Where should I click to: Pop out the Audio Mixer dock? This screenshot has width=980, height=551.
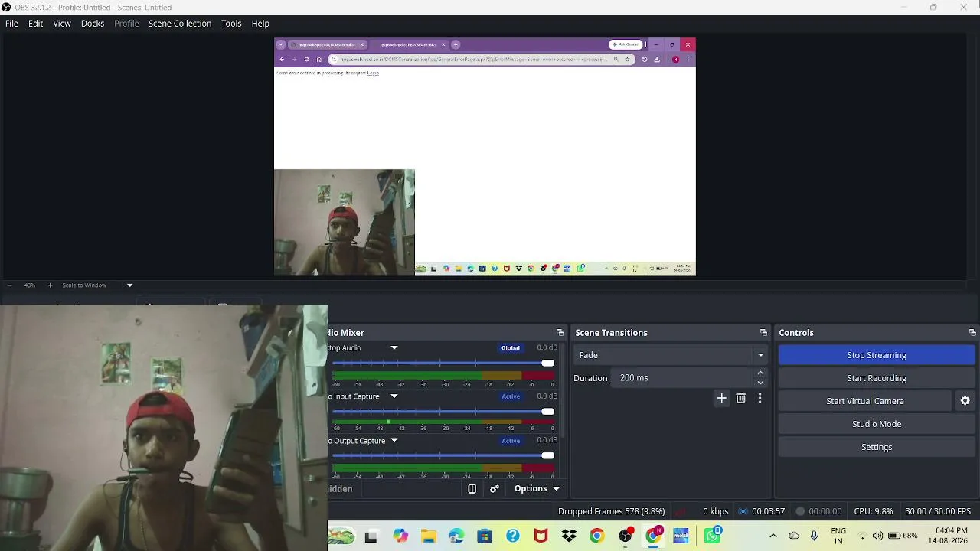click(560, 333)
